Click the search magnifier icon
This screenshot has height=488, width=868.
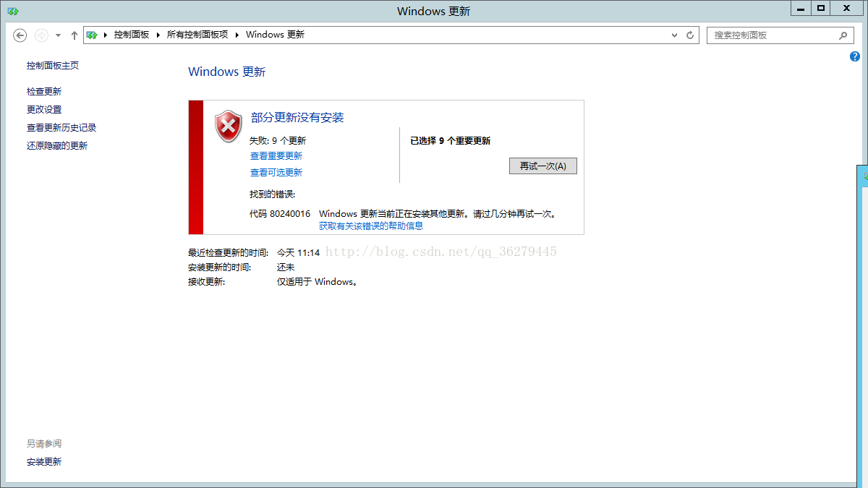[x=843, y=35]
